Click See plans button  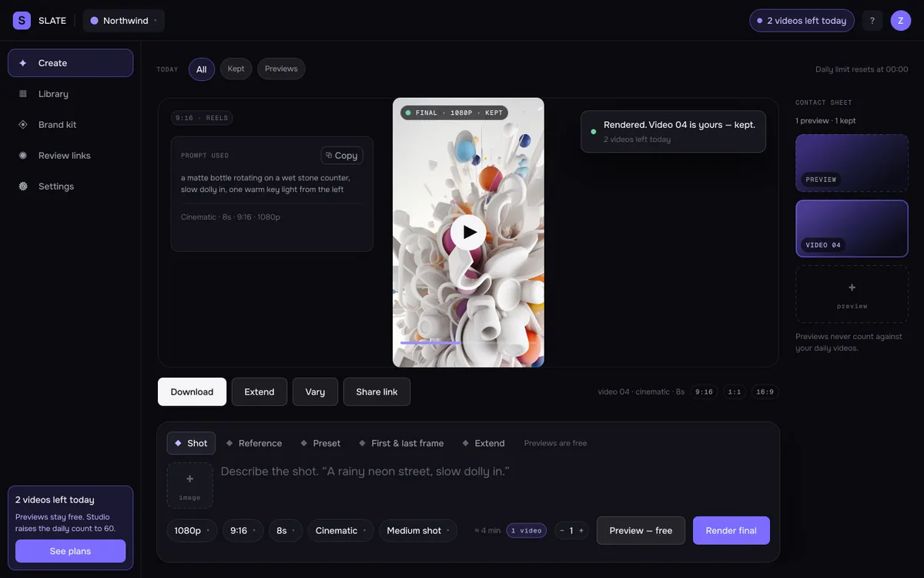click(x=70, y=551)
